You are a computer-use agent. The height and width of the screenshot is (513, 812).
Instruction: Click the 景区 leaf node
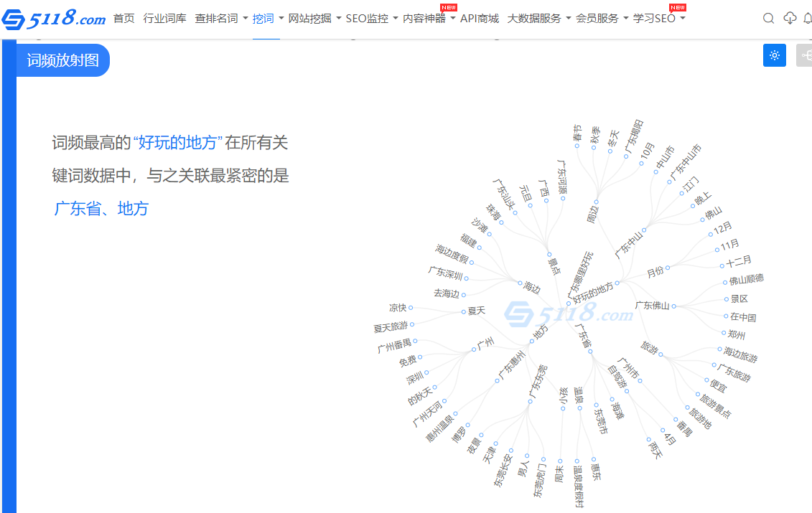pyautogui.click(x=739, y=298)
